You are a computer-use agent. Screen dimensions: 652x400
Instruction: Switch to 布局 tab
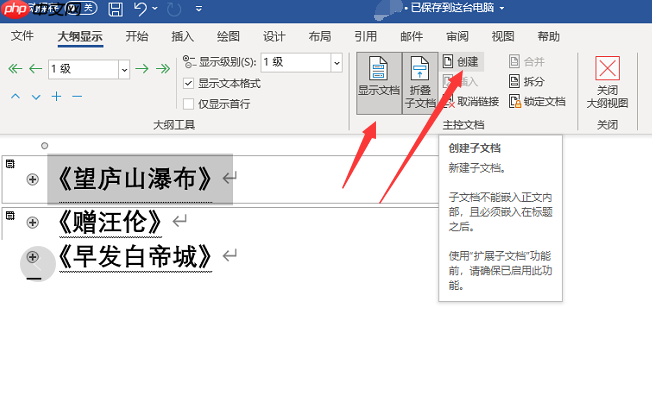click(320, 37)
